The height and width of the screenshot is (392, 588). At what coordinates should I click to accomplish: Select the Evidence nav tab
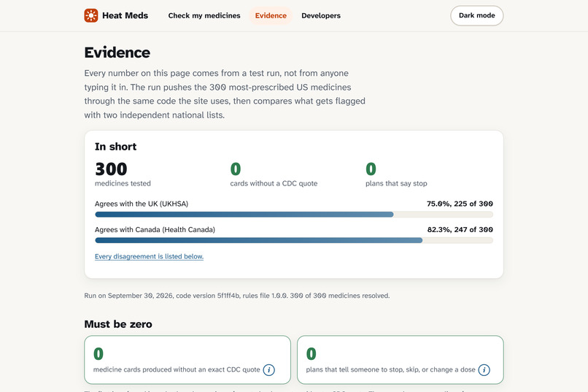click(271, 16)
